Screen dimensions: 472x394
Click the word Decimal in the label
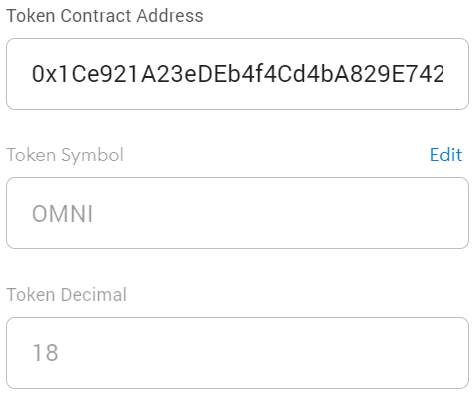pos(95,295)
